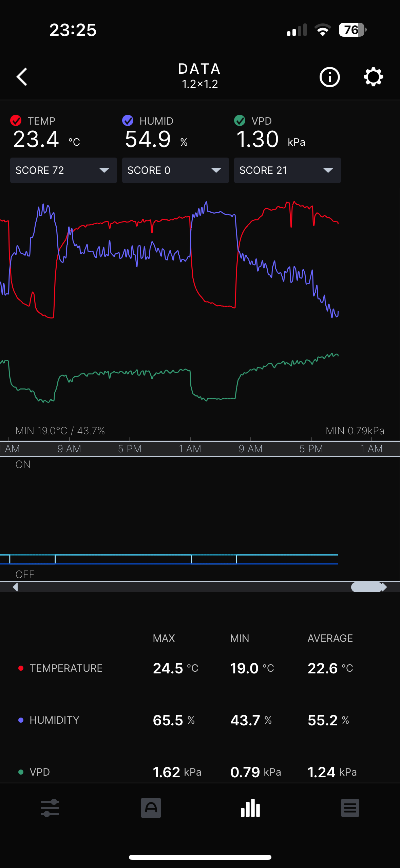Toggle the TEMP graph checkbox
The image size is (400, 868).
(16, 121)
